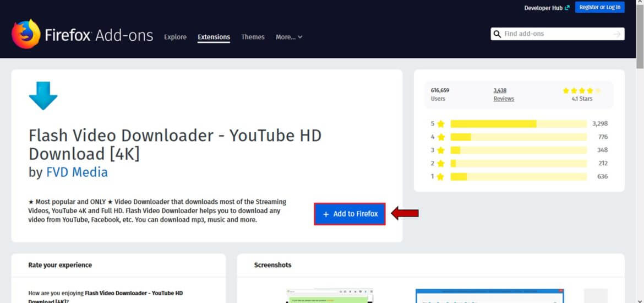Click the Developer Hub external link icon
The width and height of the screenshot is (644, 303).
click(567, 8)
